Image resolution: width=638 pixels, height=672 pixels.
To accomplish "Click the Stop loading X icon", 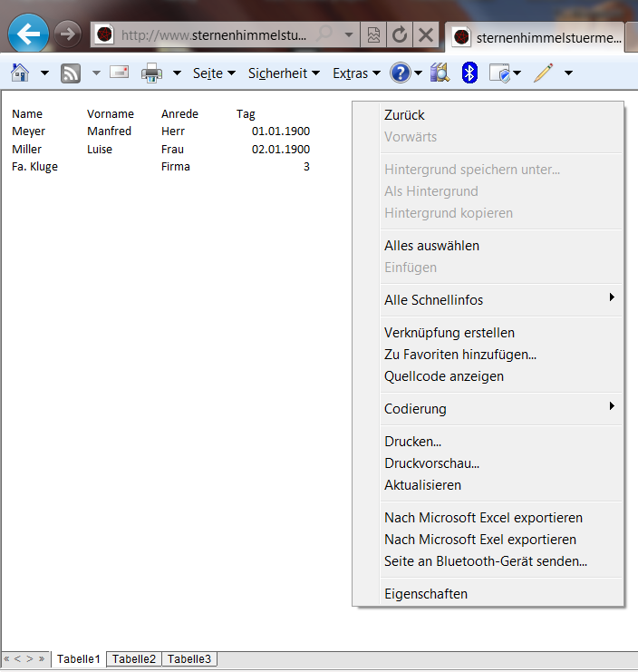I will (425, 35).
